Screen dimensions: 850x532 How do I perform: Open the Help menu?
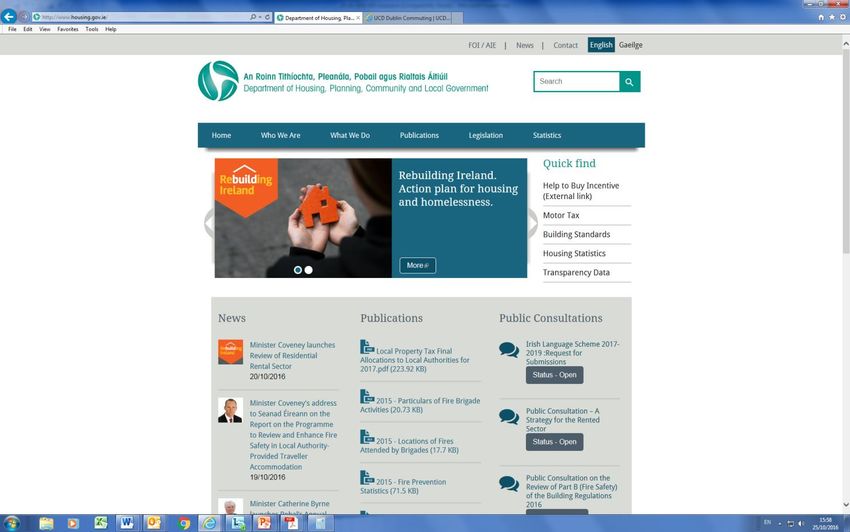(111, 29)
